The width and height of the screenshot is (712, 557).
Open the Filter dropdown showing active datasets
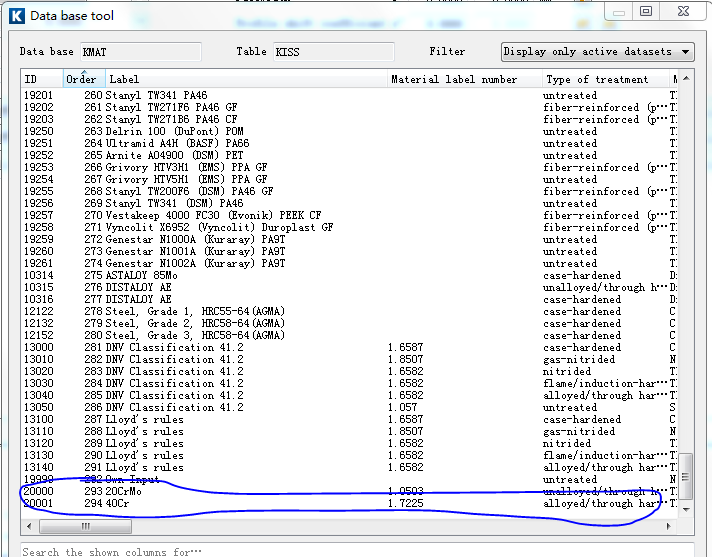(x=598, y=52)
